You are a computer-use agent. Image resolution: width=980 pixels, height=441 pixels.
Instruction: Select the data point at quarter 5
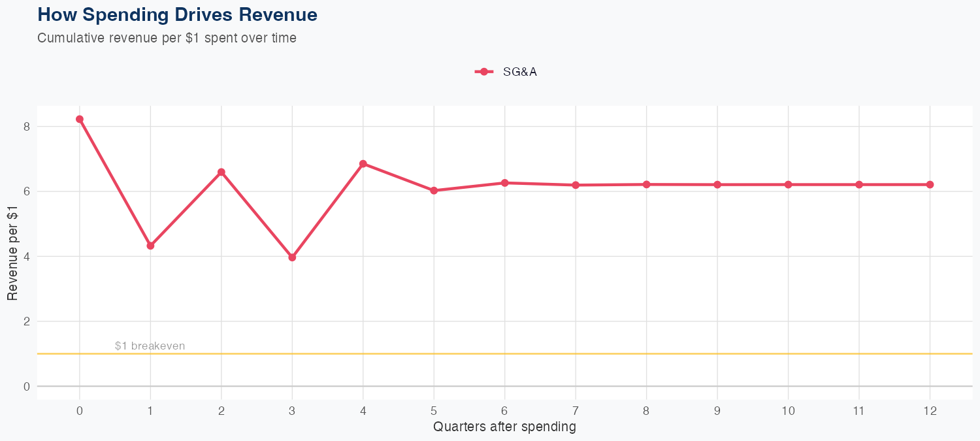434,191
